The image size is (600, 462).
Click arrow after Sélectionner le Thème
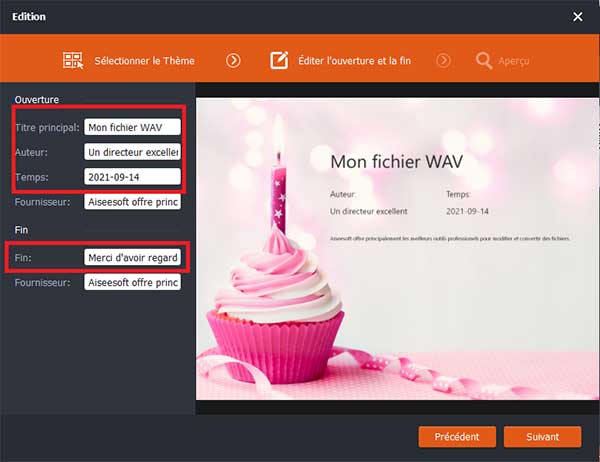click(x=233, y=60)
